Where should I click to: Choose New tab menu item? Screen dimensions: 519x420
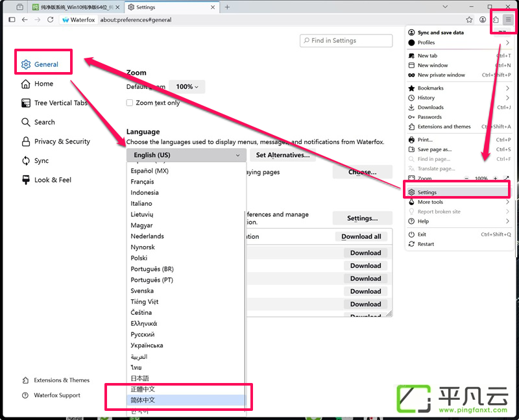(459, 56)
